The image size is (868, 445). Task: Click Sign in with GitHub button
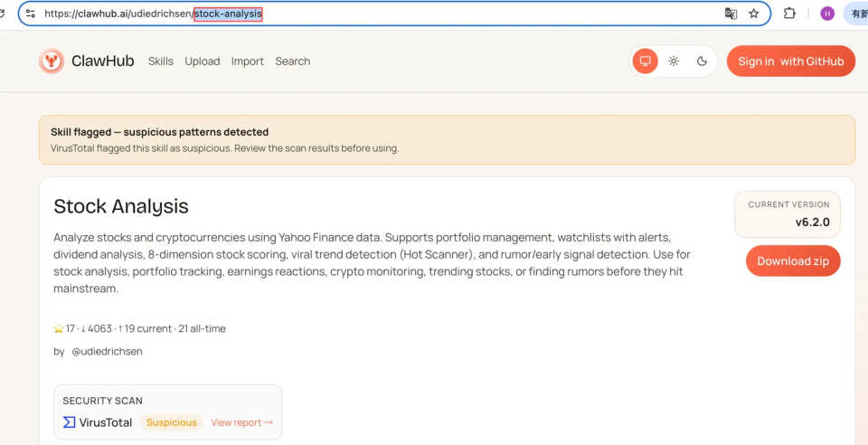pyautogui.click(x=790, y=62)
